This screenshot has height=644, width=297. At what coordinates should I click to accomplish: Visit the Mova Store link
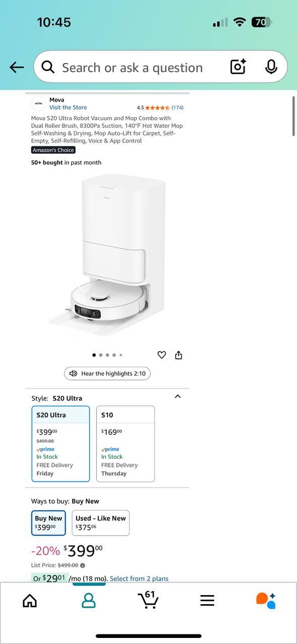point(68,107)
